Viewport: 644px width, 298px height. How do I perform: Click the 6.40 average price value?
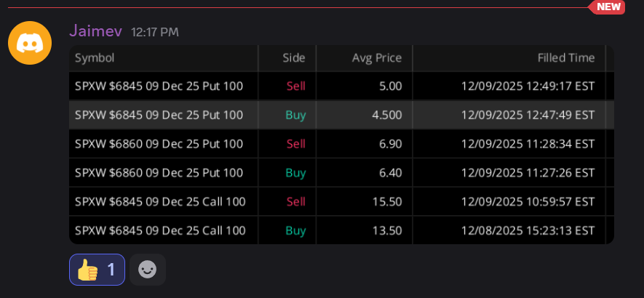pos(391,173)
